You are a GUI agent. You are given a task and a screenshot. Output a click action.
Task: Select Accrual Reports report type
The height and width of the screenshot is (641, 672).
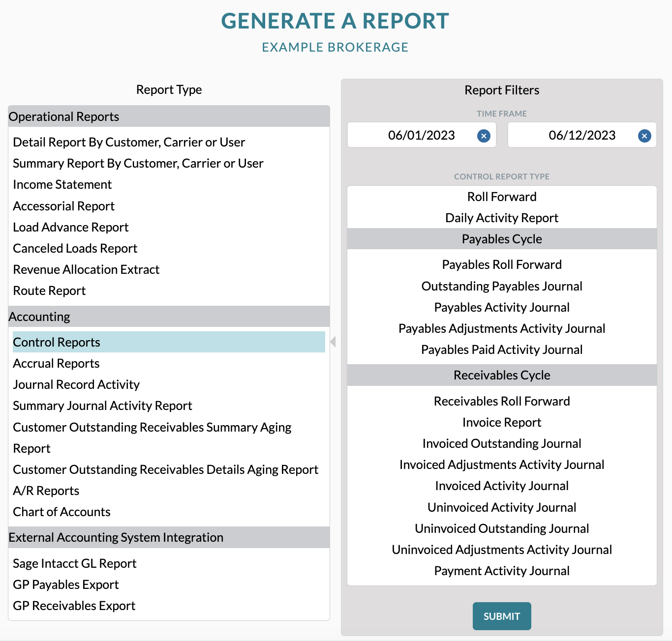point(56,363)
